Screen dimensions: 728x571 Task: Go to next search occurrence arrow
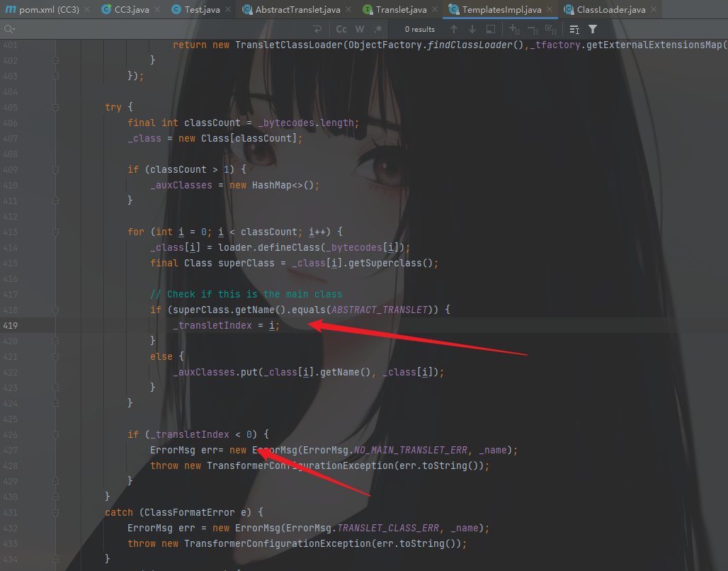point(472,29)
